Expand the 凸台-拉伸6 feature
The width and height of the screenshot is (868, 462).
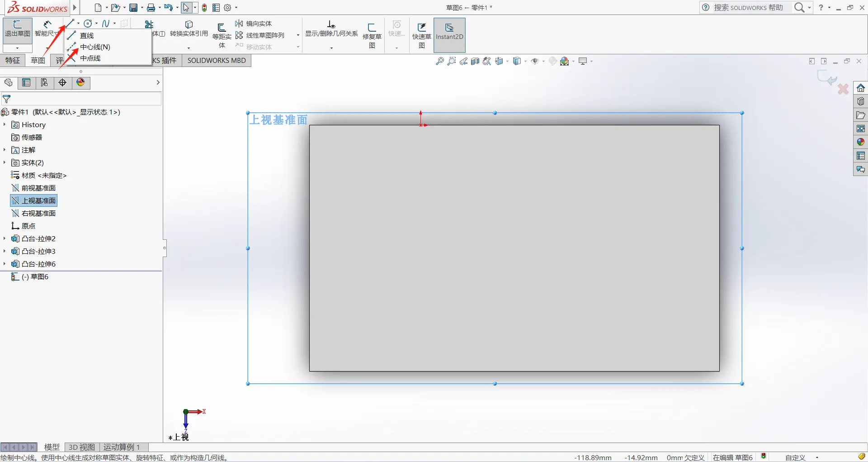5,264
